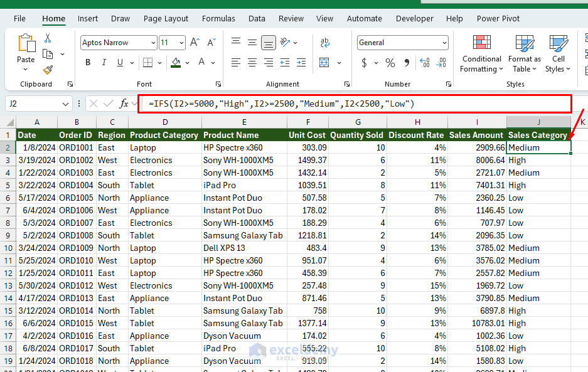Click Insert Function fx icon
Image resolution: width=588 pixels, height=372 pixels.
pos(124,104)
